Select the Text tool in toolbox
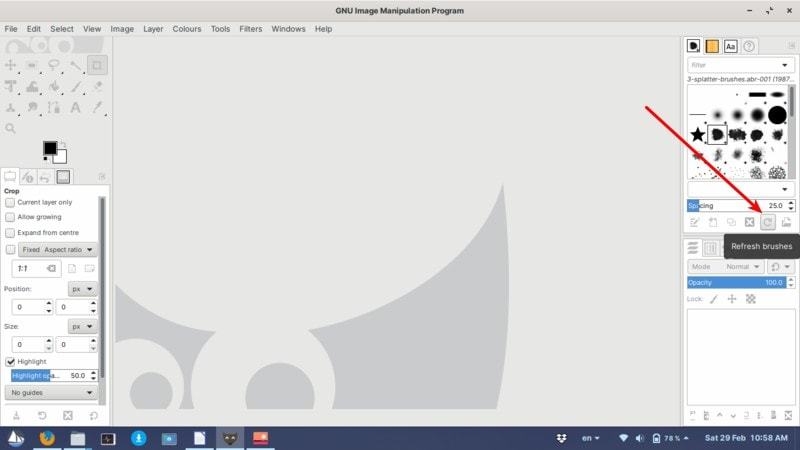800x450 pixels. point(75,107)
